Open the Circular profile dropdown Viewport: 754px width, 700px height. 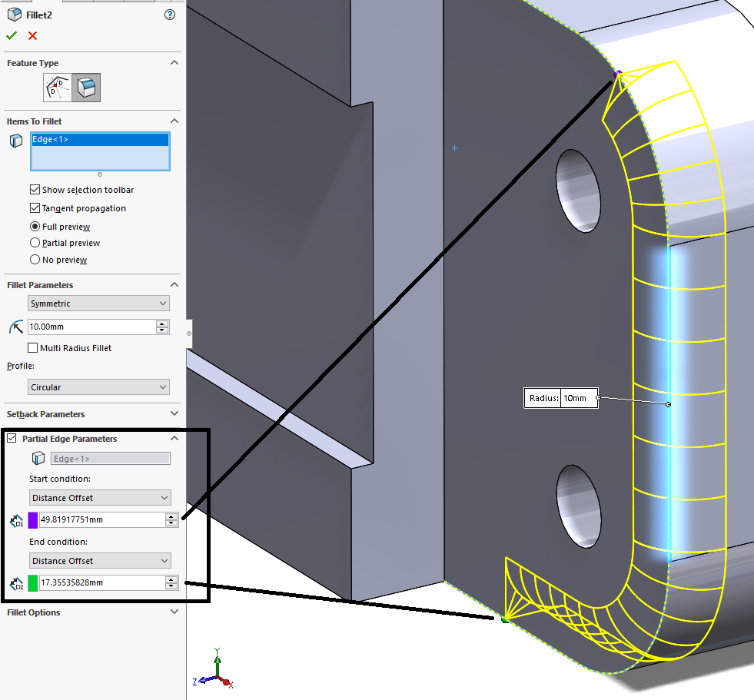point(98,387)
